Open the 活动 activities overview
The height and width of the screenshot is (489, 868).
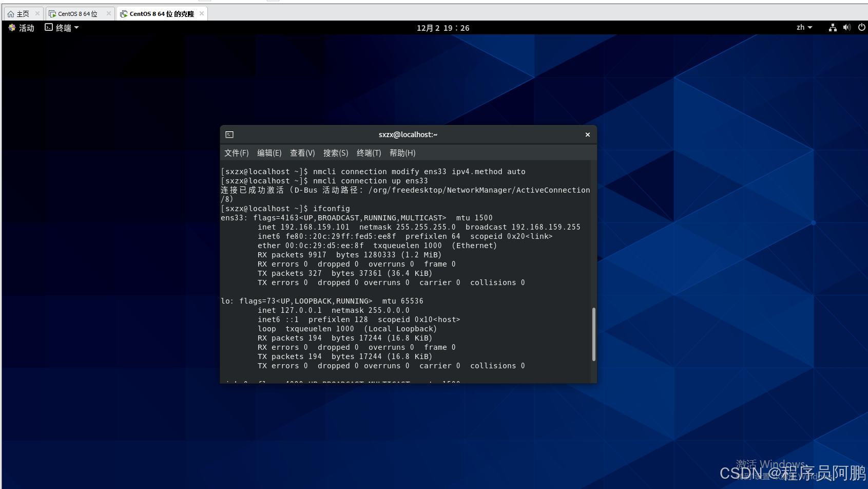(x=22, y=28)
